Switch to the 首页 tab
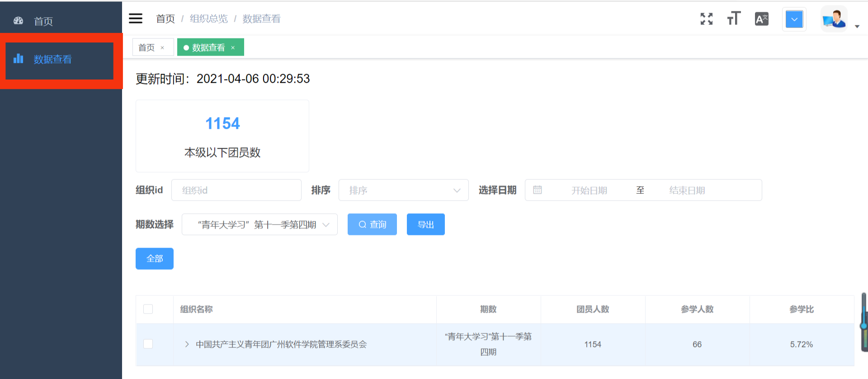868x379 pixels. (x=146, y=47)
